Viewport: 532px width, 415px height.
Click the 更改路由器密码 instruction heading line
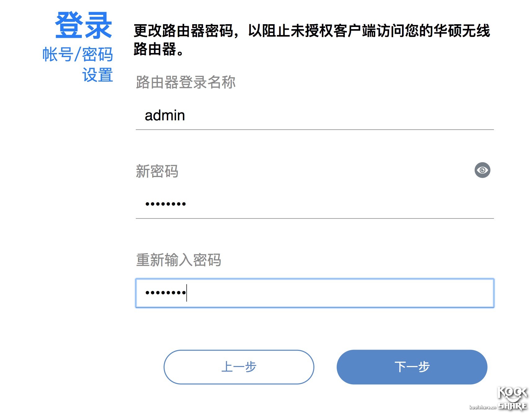pyautogui.click(x=312, y=31)
